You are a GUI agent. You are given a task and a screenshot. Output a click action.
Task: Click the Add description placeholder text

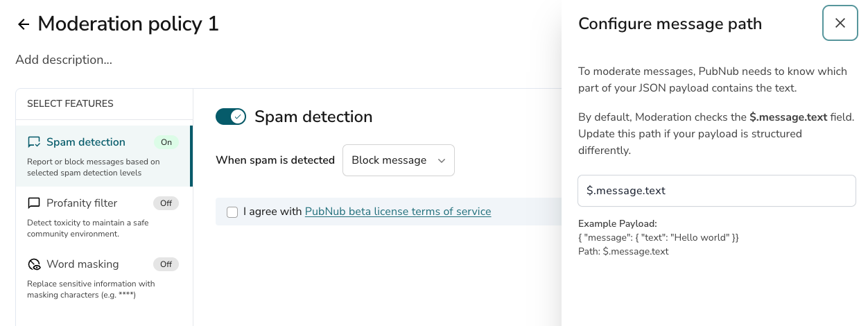click(64, 60)
